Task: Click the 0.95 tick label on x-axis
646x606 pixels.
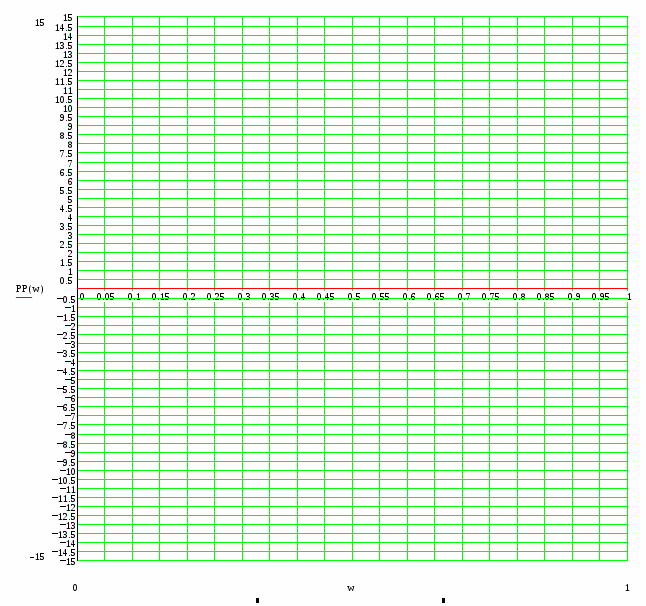Action: point(601,297)
